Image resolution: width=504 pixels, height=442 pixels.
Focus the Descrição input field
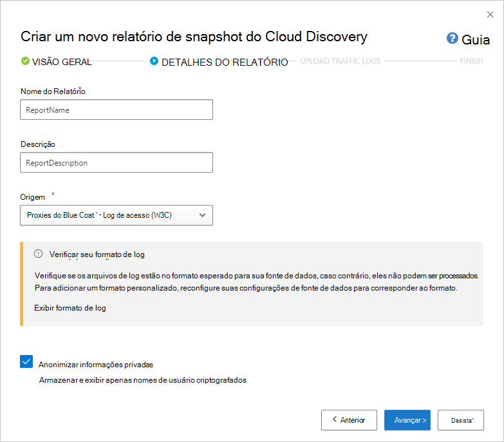117,162
